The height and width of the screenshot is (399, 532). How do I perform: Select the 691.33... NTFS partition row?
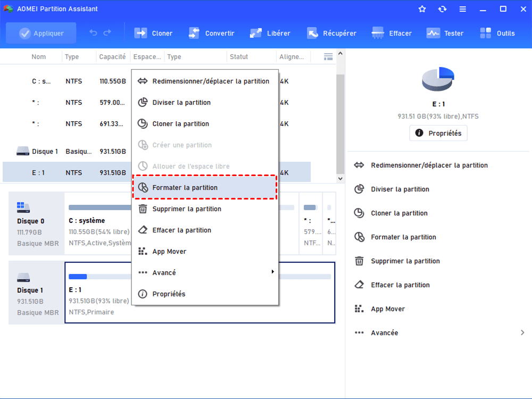[68, 124]
